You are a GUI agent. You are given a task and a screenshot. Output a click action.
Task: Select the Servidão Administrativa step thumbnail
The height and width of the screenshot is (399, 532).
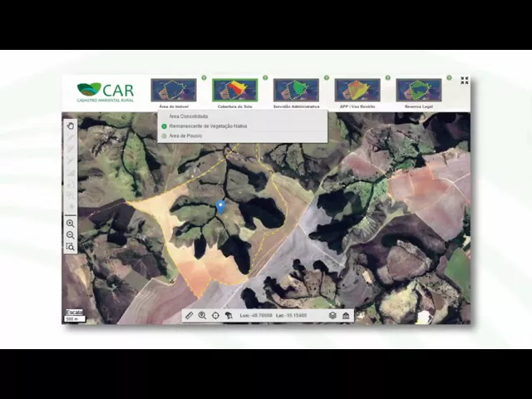click(x=296, y=90)
